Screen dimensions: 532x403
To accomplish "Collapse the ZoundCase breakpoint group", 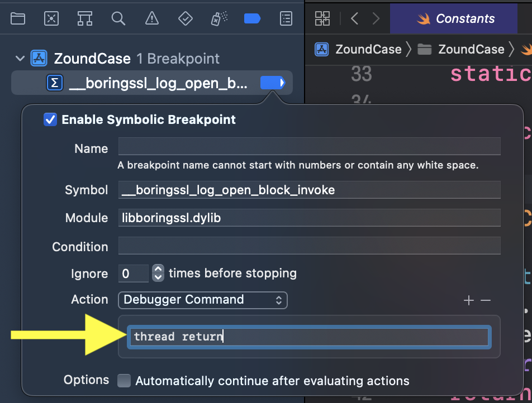I will [20, 59].
